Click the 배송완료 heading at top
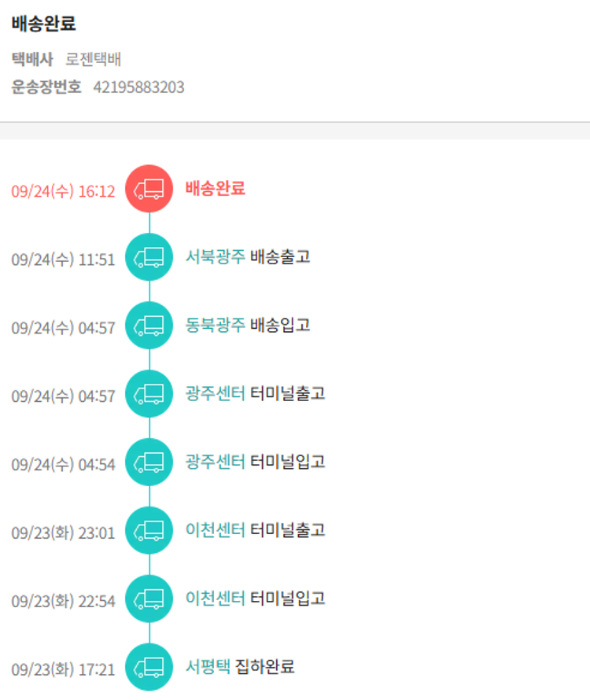 point(44,24)
